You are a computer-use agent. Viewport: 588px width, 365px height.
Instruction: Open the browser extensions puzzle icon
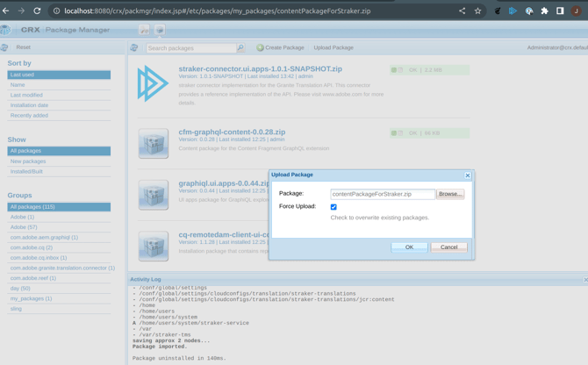point(544,11)
